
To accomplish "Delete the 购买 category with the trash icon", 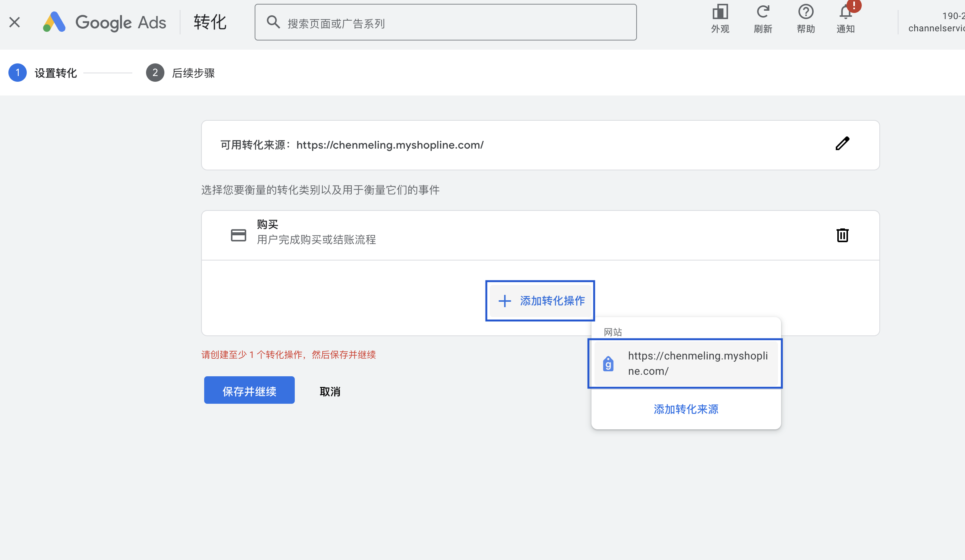I will click(x=842, y=235).
